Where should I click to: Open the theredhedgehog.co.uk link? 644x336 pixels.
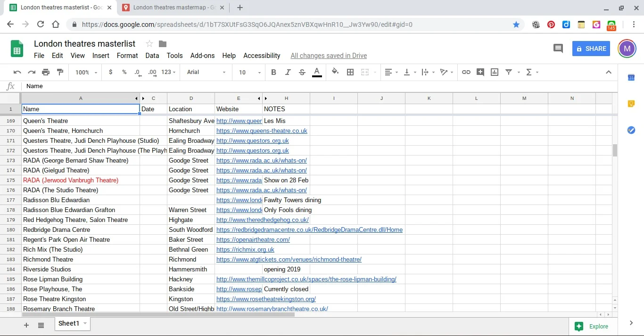[263, 220]
